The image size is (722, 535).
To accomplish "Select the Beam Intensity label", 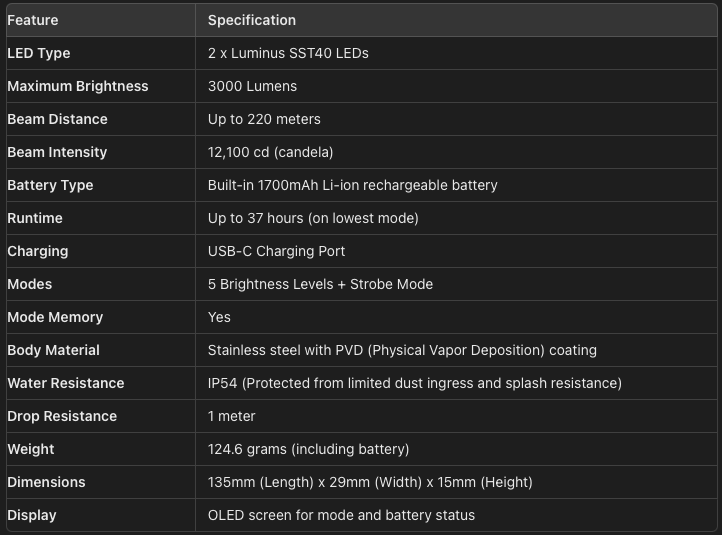I will coord(57,152).
